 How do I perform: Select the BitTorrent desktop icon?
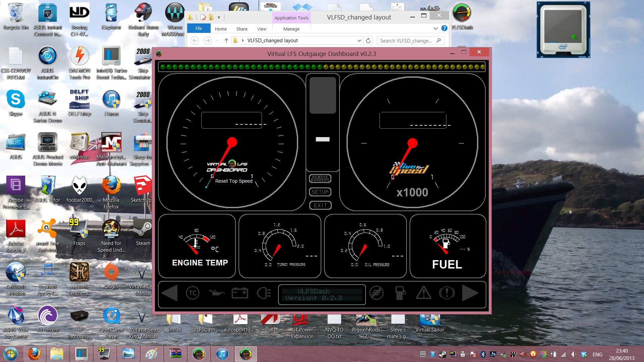tap(48, 318)
